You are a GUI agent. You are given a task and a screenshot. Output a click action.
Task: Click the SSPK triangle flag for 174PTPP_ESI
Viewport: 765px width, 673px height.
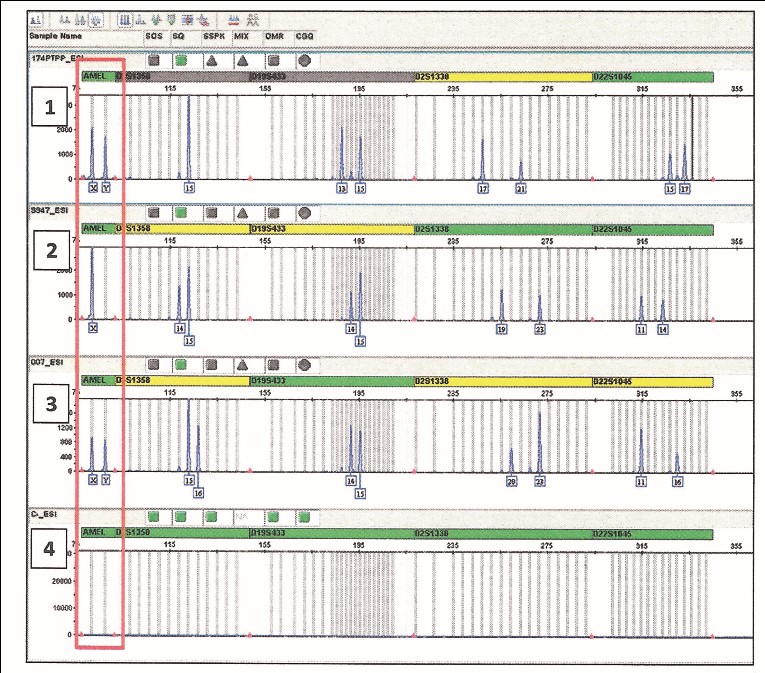(x=212, y=60)
